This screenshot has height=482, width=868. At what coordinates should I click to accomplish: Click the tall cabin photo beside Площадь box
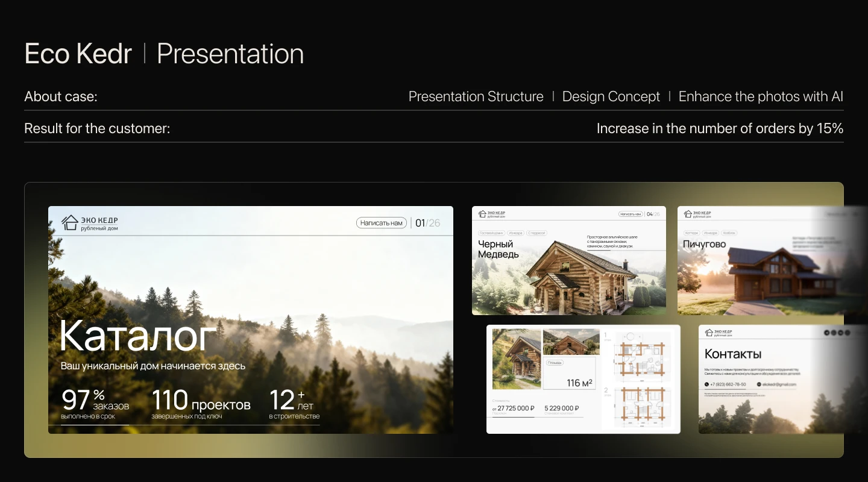[517, 359]
